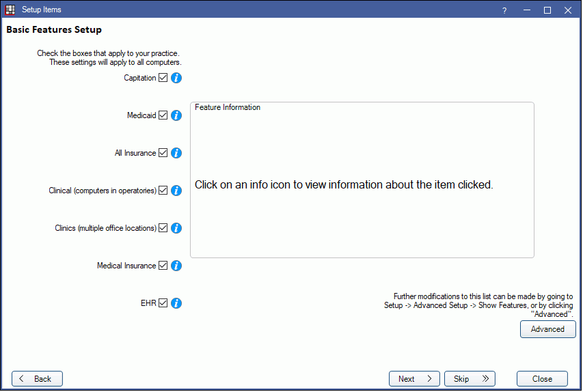Toggle the Medicaid checkbox
583x392 pixels.
[163, 115]
